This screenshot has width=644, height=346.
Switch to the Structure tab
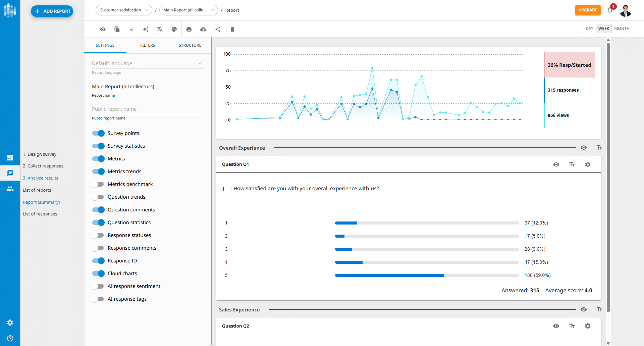190,45
